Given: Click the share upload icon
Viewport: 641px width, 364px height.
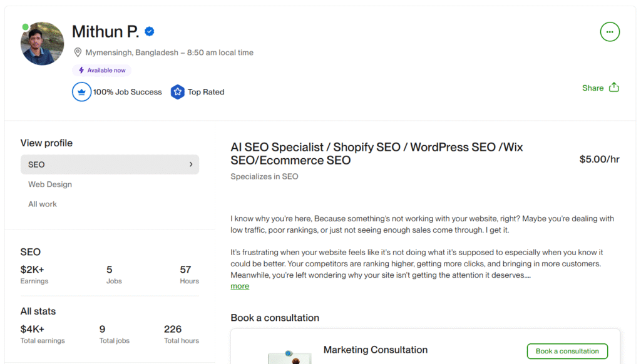Looking at the screenshot, I should point(614,88).
